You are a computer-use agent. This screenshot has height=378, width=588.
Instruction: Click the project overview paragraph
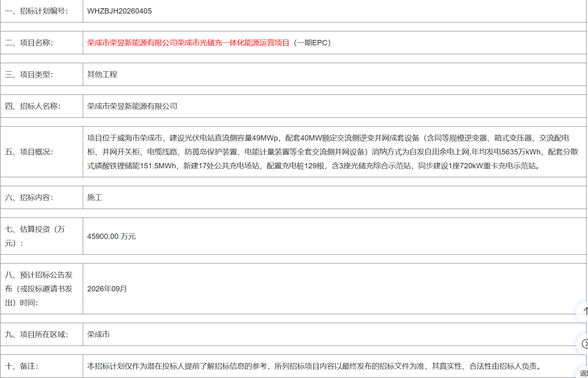pyautogui.click(x=333, y=152)
